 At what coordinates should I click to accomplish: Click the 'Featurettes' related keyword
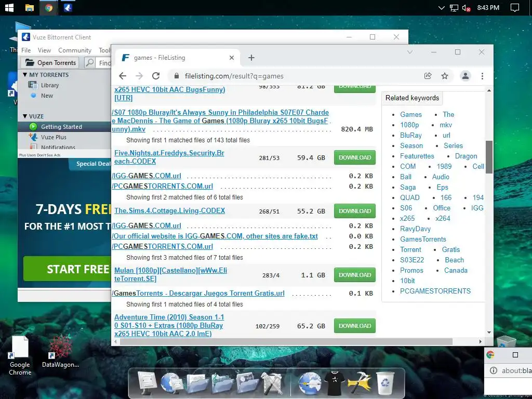tap(417, 156)
